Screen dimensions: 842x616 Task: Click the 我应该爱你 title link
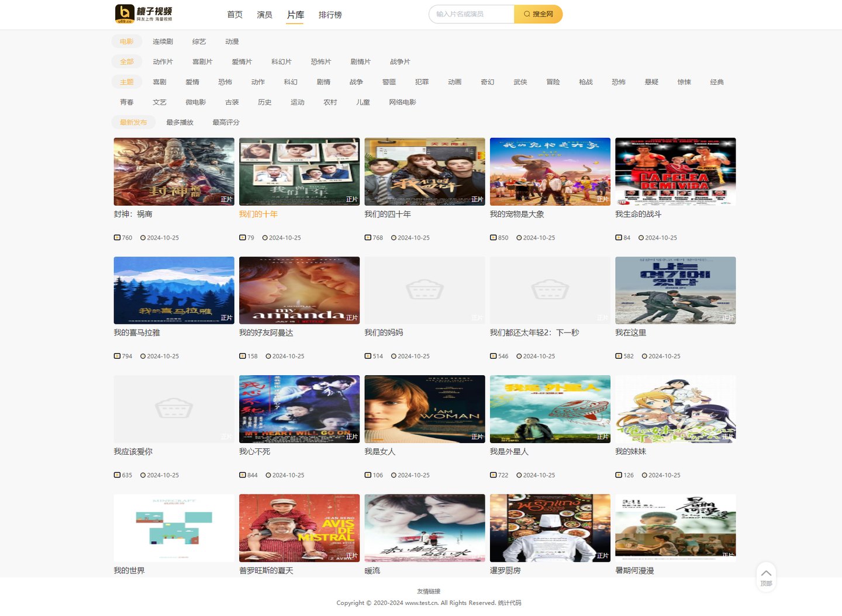(x=133, y=452)
